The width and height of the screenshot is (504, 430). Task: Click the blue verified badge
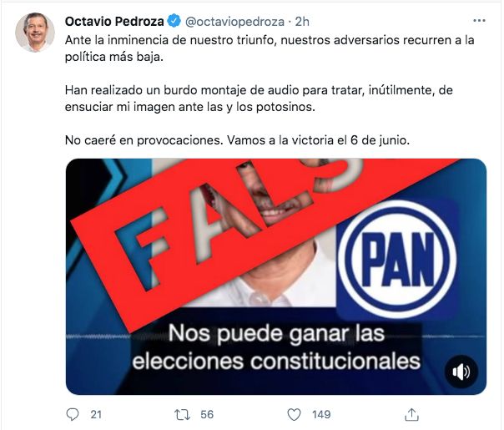[174, 21]
